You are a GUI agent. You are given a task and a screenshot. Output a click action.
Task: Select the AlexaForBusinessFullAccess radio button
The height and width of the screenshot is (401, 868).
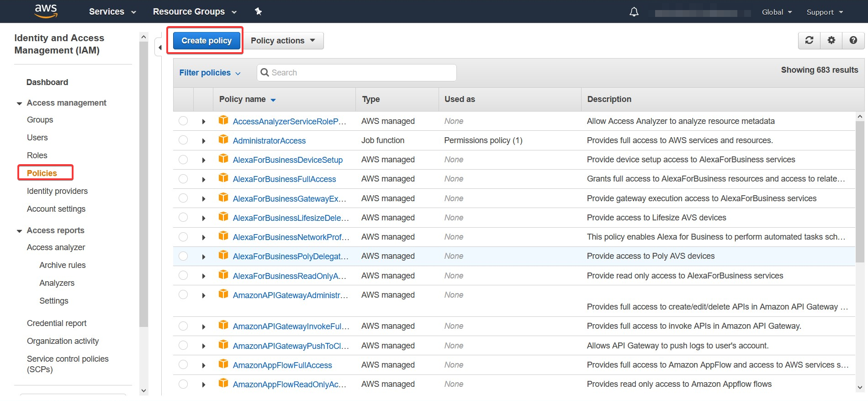click(183, 179)
